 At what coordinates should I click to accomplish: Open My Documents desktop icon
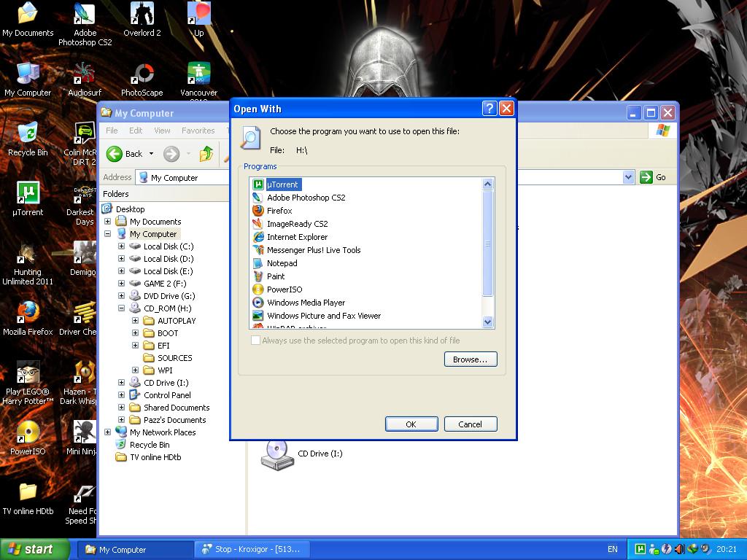click(28, 20)
